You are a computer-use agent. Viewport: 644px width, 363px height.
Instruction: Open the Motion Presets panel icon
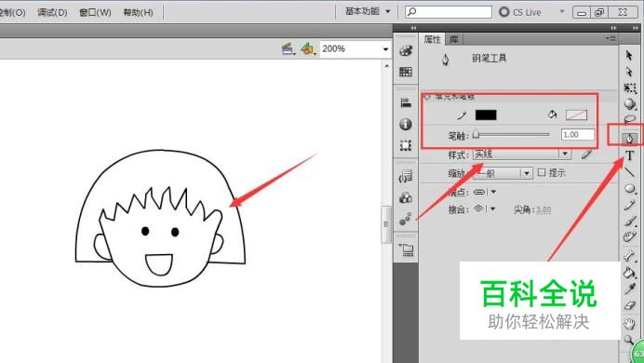coord(406,219)
